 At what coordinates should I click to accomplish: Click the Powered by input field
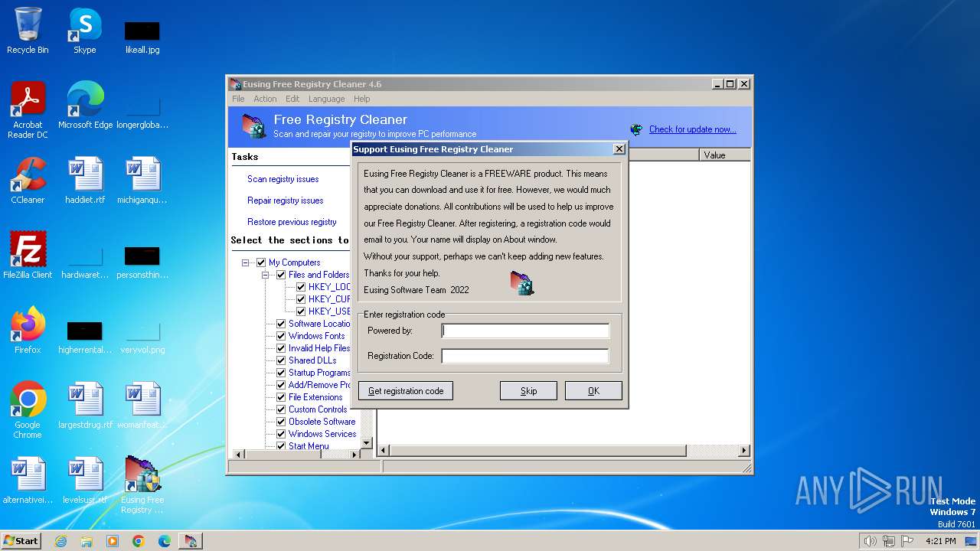(525, 331)
